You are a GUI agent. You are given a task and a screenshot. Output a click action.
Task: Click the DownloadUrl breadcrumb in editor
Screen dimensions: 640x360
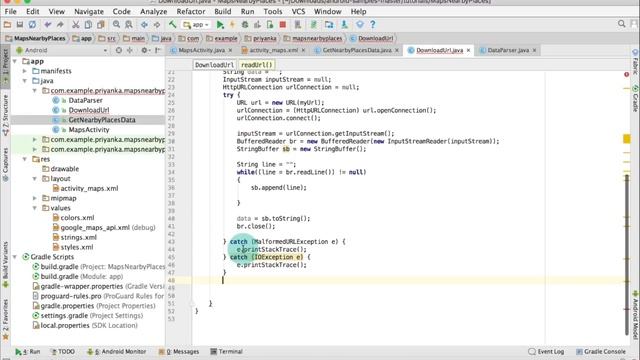[214, 65]
